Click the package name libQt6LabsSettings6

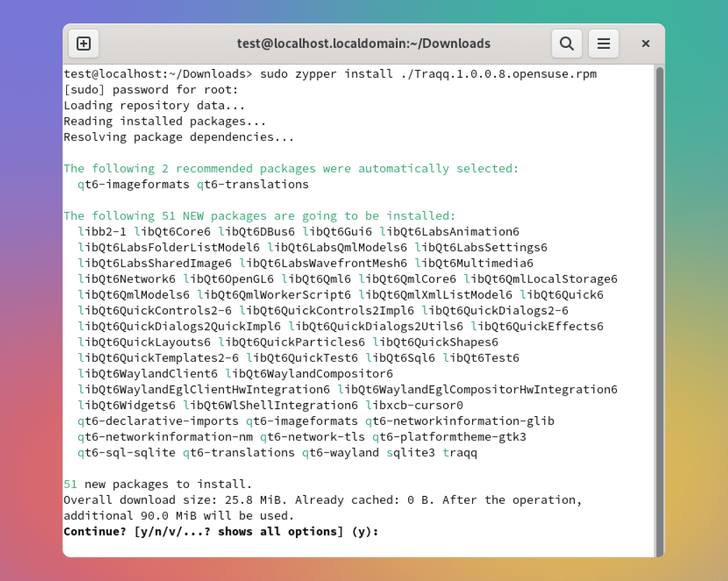(481, 247)
